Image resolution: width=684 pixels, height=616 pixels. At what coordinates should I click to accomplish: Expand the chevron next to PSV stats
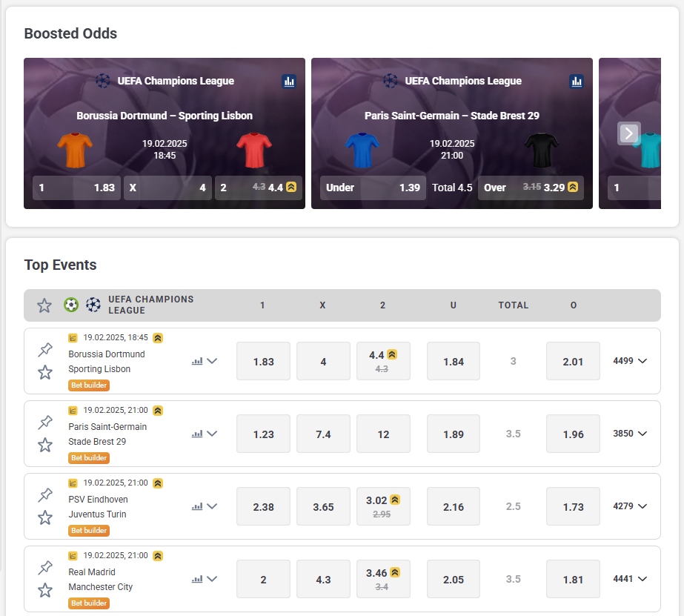(x=212, y=506)
